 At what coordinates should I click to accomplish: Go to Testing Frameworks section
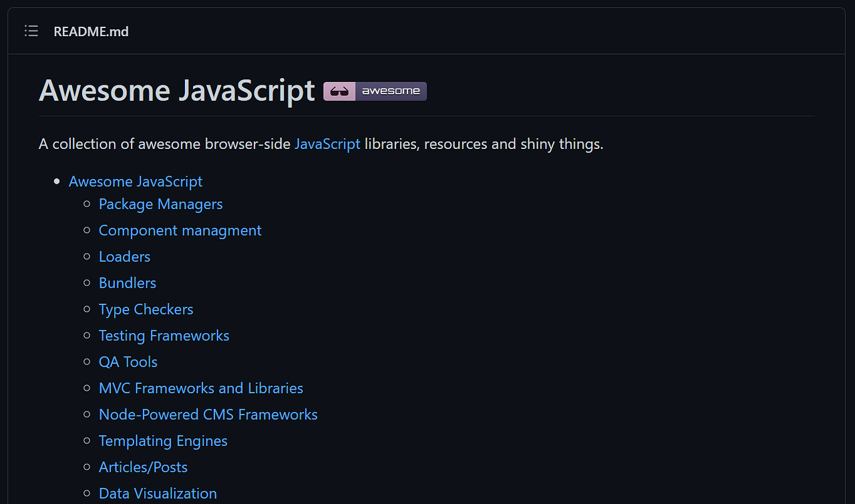[x=164, y=336]
